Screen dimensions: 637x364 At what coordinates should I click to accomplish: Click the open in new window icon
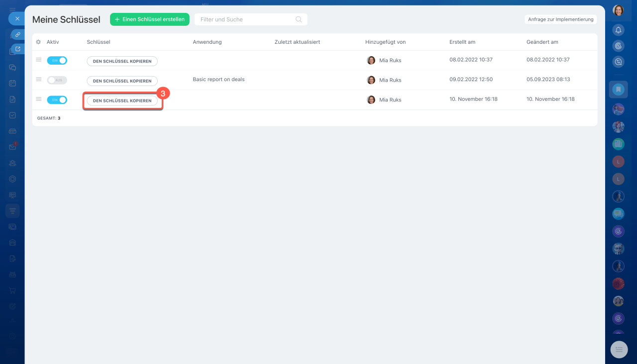click(18, 49)
